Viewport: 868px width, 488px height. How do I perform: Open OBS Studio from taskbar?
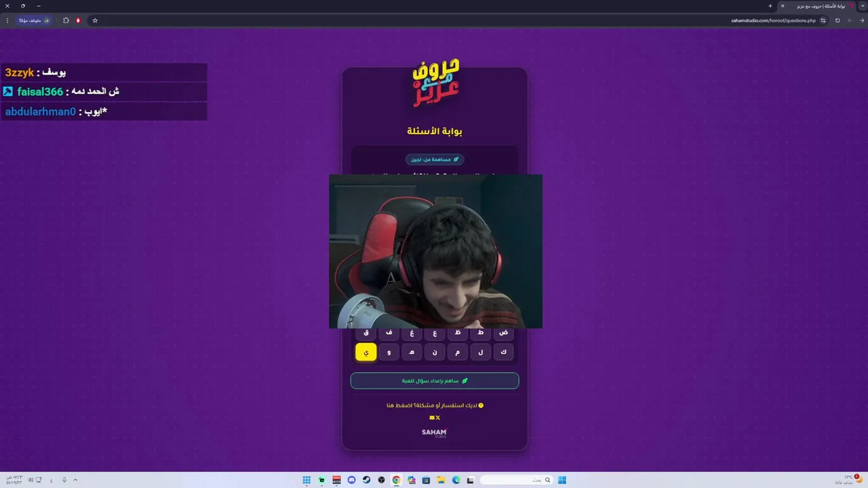coord(381,480)
